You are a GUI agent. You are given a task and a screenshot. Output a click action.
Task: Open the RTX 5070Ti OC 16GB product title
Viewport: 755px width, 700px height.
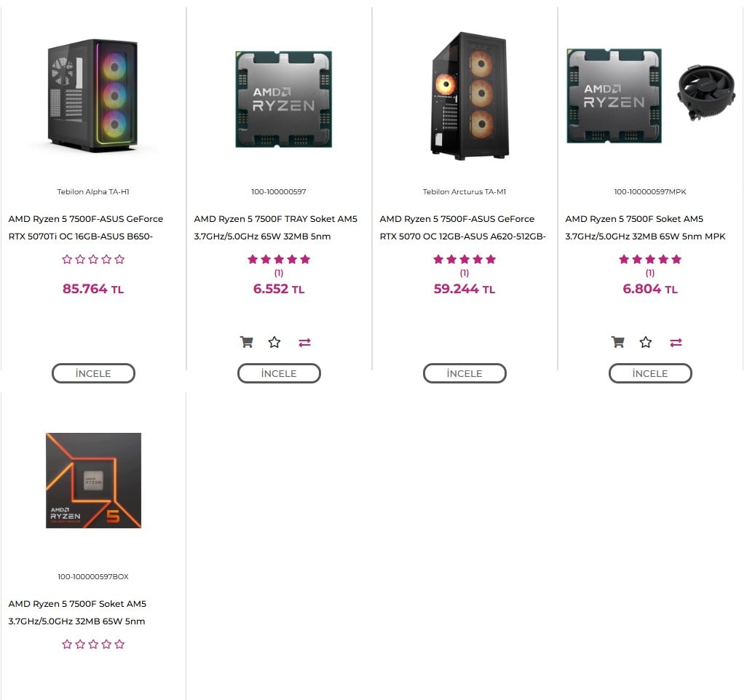pos(86,228)
